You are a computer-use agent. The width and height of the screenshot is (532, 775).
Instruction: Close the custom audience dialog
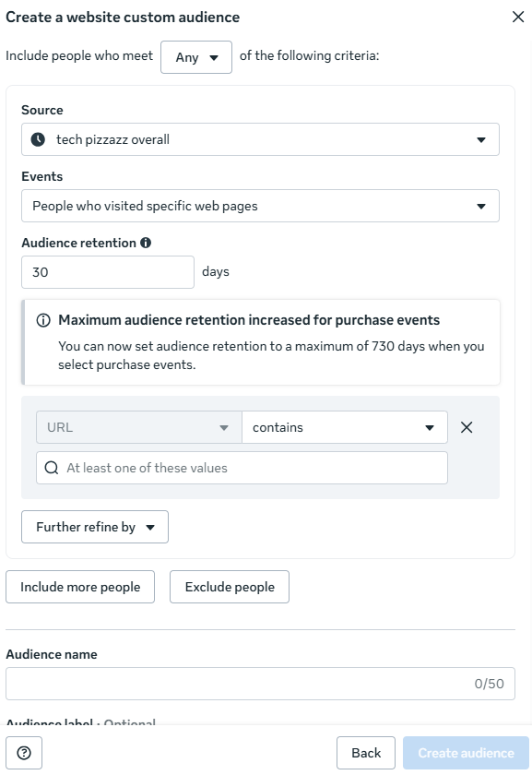point(517,17)
